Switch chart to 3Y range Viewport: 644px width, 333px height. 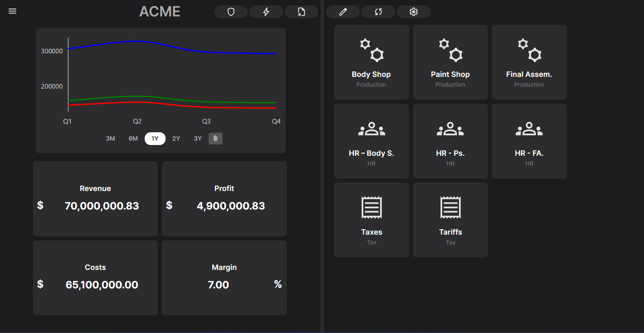point(198,139)
